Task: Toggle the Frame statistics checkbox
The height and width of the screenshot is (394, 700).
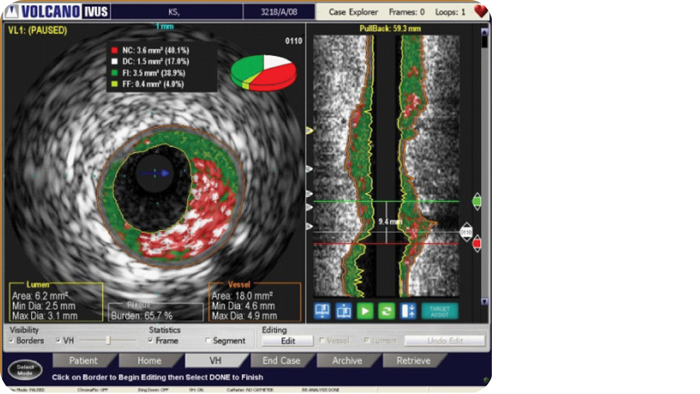Action: 150,340
